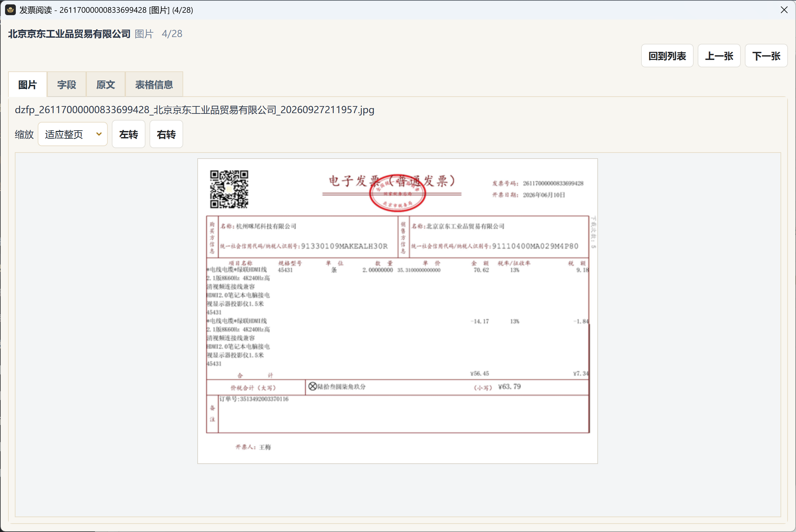Click the 陆拾叁圆柒角玖分 amount in words
796x532 pixels.
click(x=341, y=387)
